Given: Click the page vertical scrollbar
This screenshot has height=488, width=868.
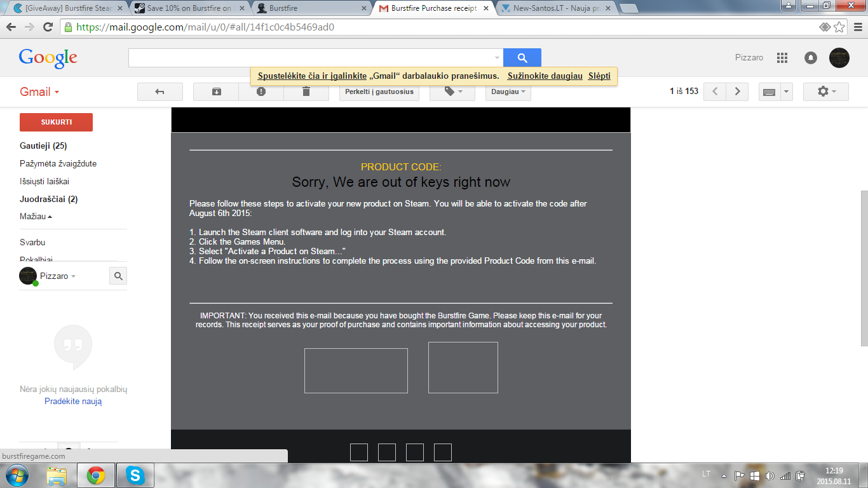Looking at the screenshot, I should click(x=864, y=267).
